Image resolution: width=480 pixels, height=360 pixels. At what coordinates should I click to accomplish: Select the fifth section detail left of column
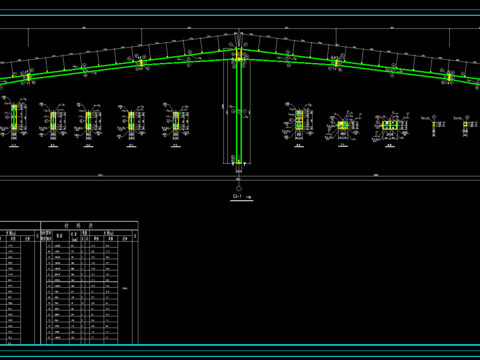click(x=176, y=120)
